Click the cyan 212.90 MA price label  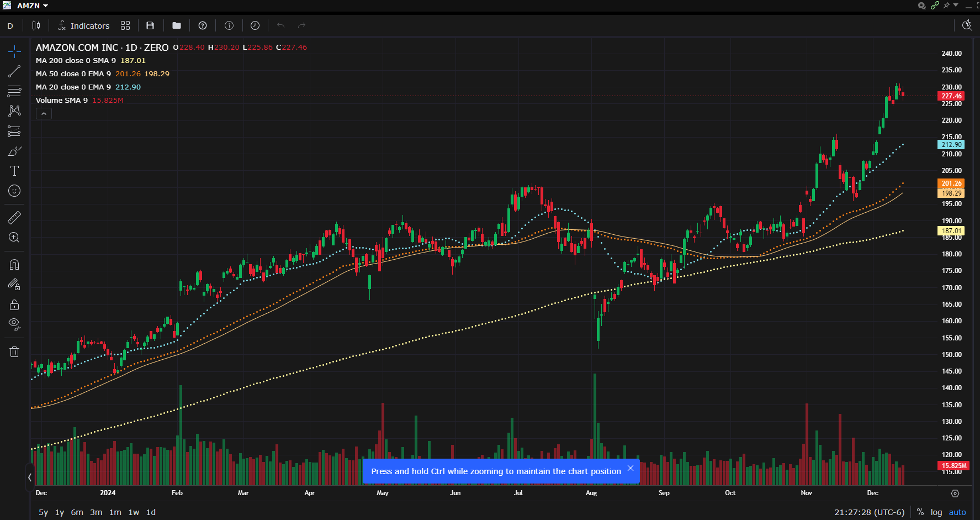point(951,145)
